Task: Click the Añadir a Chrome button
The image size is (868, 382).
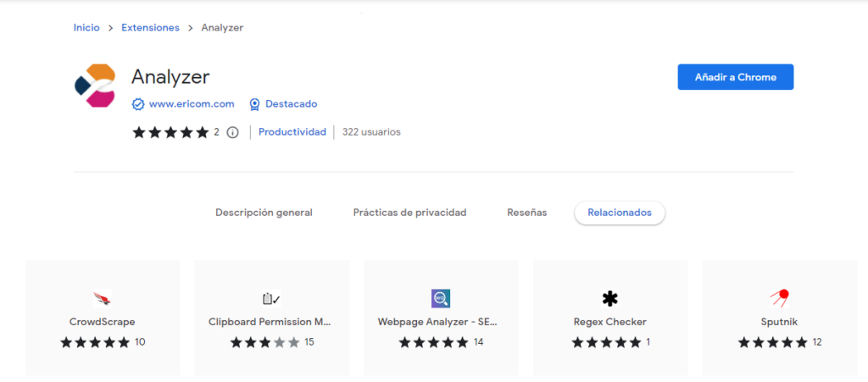Action: point(736,77)
